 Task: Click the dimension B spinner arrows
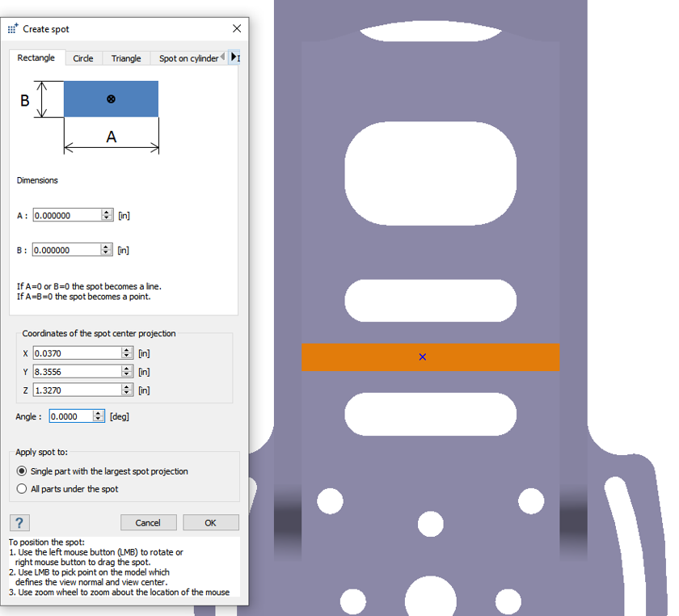tap(107, 251)
